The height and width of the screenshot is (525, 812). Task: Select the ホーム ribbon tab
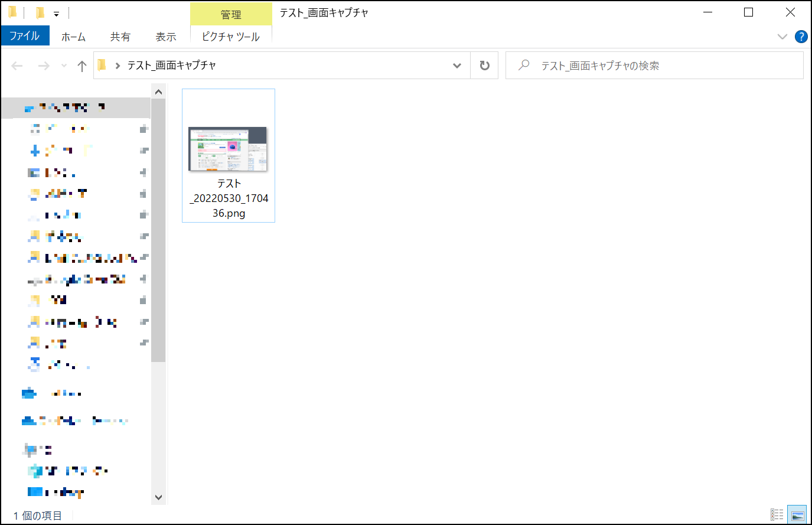73,36
